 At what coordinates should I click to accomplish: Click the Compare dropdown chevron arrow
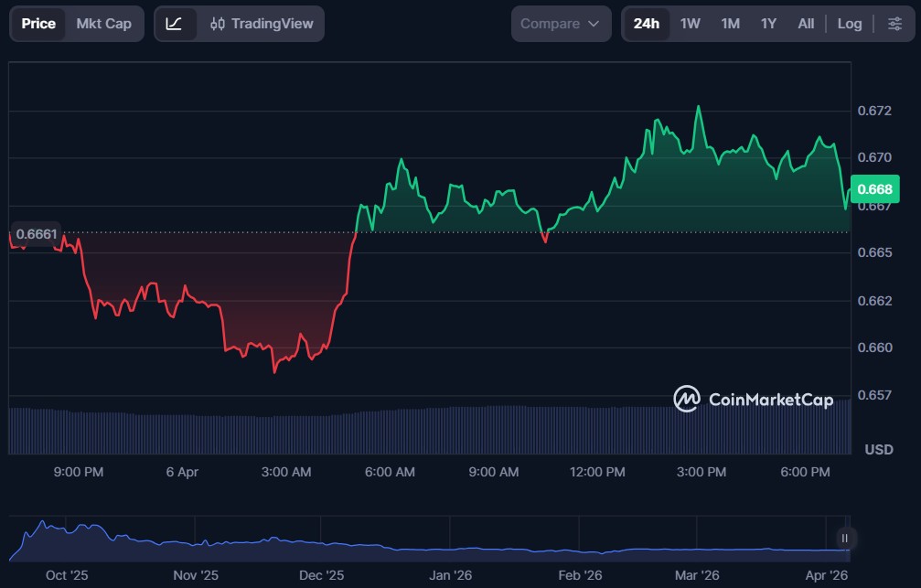(594, 24)
